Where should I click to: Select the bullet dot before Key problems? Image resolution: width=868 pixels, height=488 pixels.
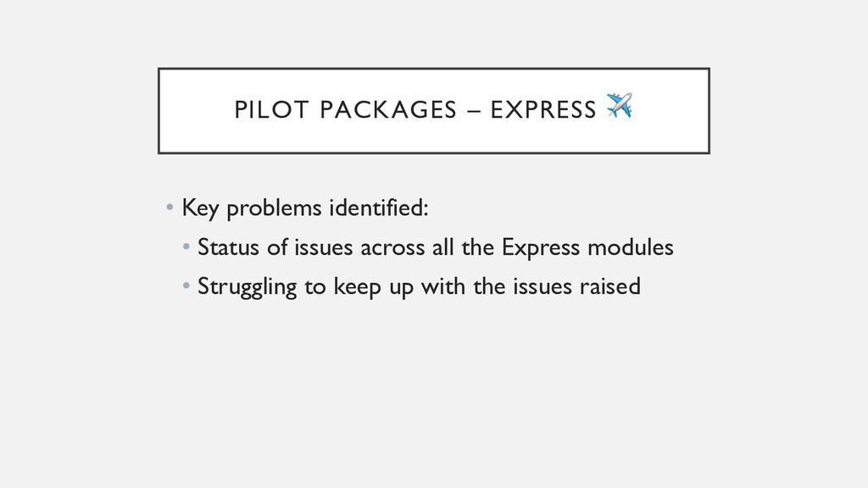coord(170,208)
